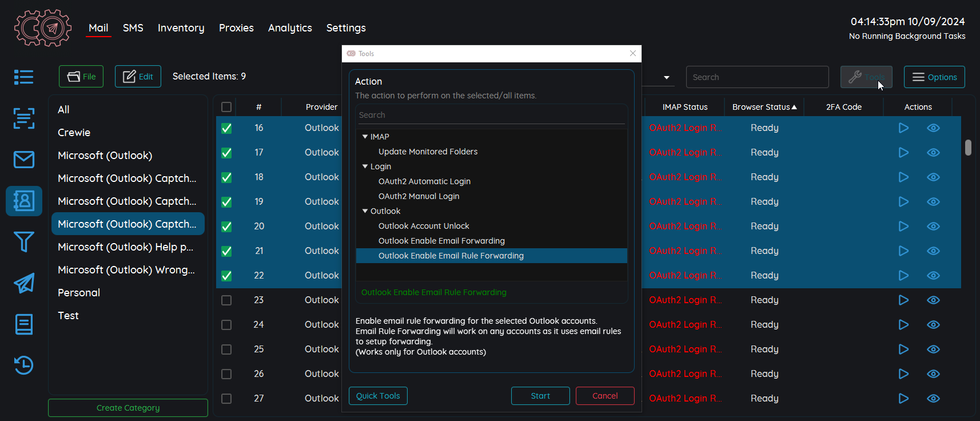The width and height of the screenshot is (980, 421).
Task: Open the dropdown arrow beside Search field
Action: [667, 77]
